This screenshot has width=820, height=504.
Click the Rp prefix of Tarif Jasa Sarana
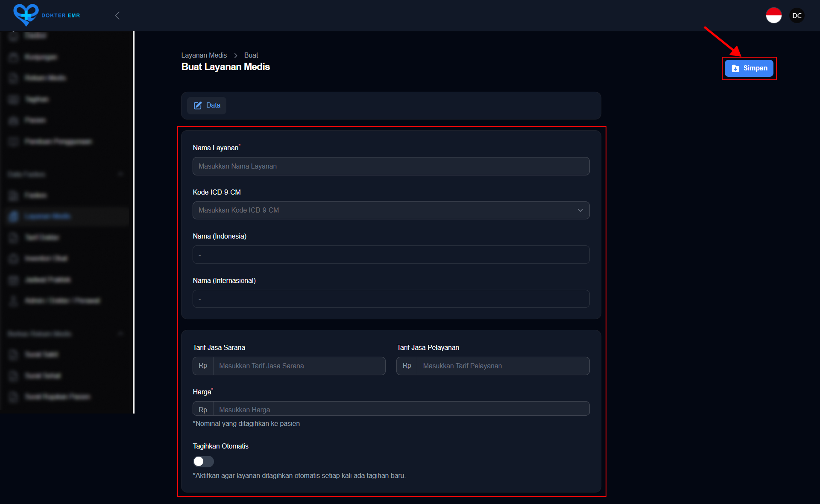tap(203, 366)
